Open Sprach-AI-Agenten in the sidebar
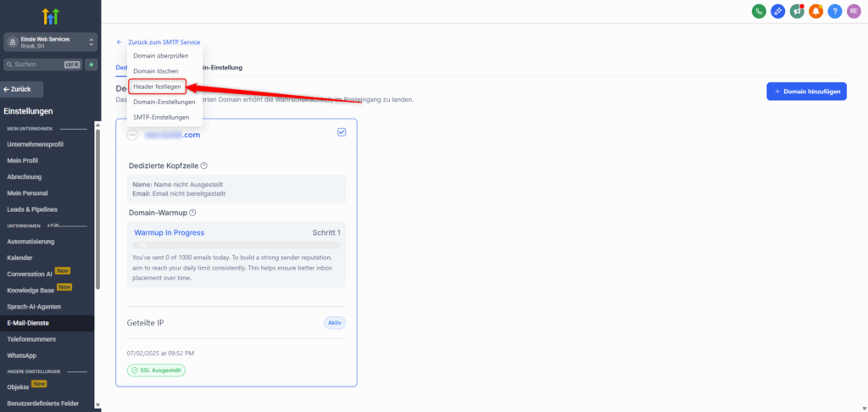Screen dimensions: 868x412 tap(34, 307)
